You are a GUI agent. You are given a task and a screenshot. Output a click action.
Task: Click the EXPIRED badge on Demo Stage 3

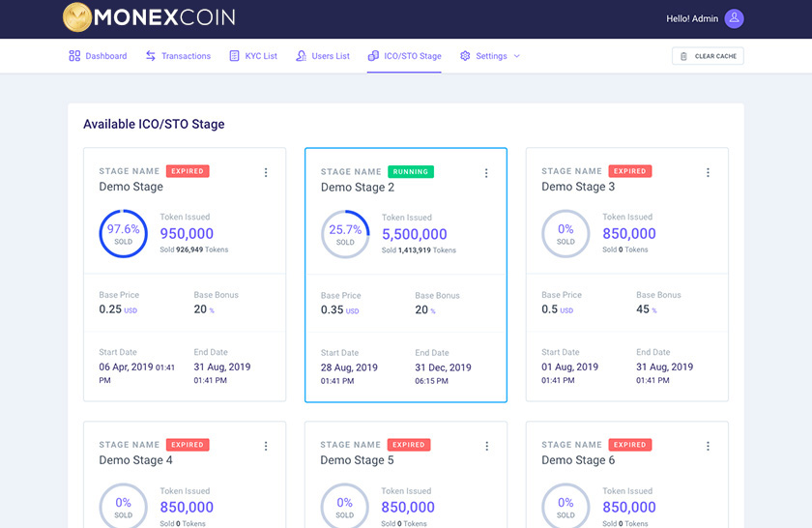click(x=629, y=171)
